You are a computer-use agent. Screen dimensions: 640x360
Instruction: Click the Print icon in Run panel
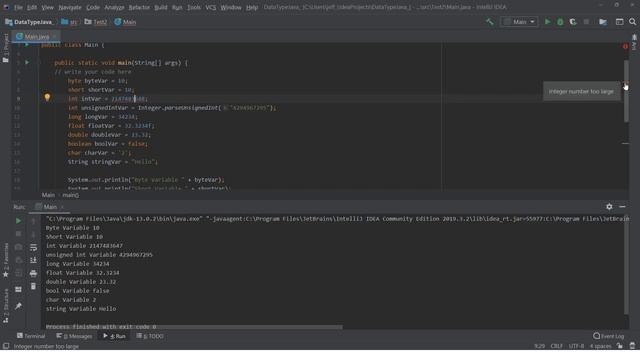33,273
